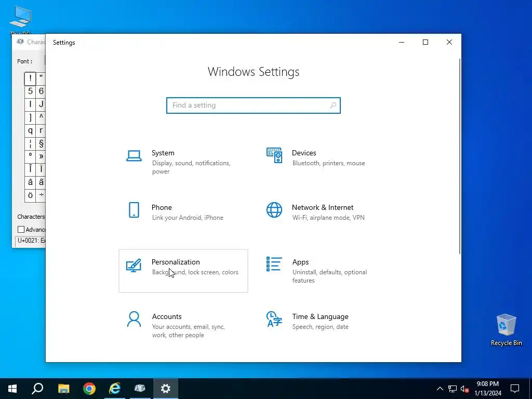Open Network & Internet heading link

323,207
